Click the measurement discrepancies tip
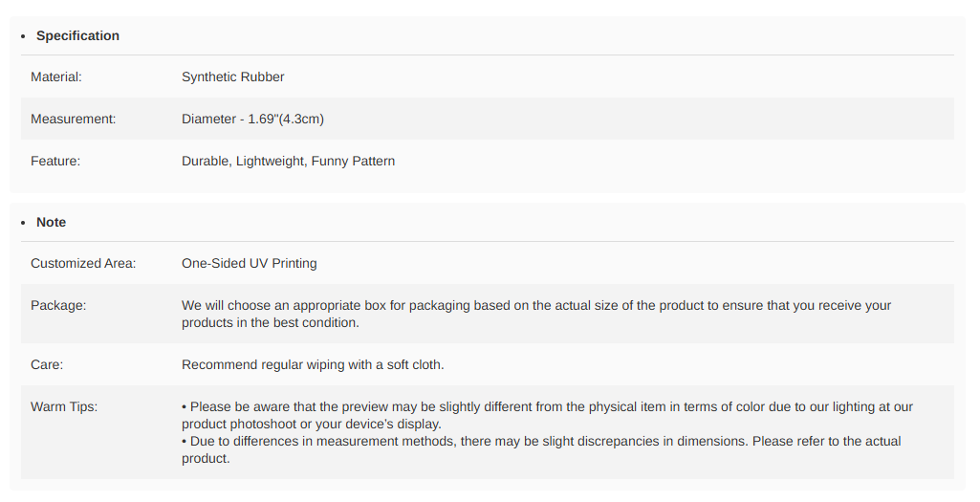The height and width of the screenshot is (502, 980). coord(540,449)
